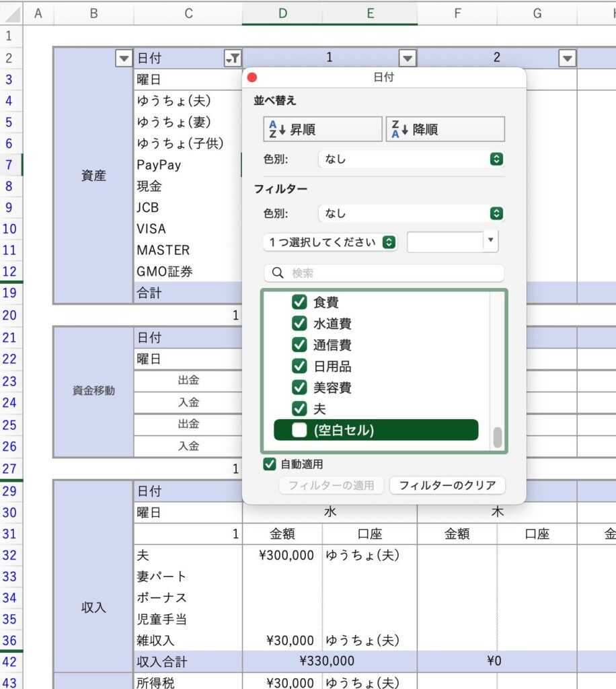Uncheck the 食費 checkbox

tap(299, 302)
